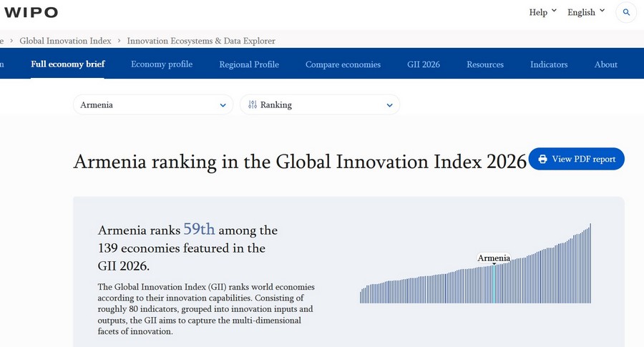
Task: Switch to the Economy profile tab
Action: click(x=162, y=64)
